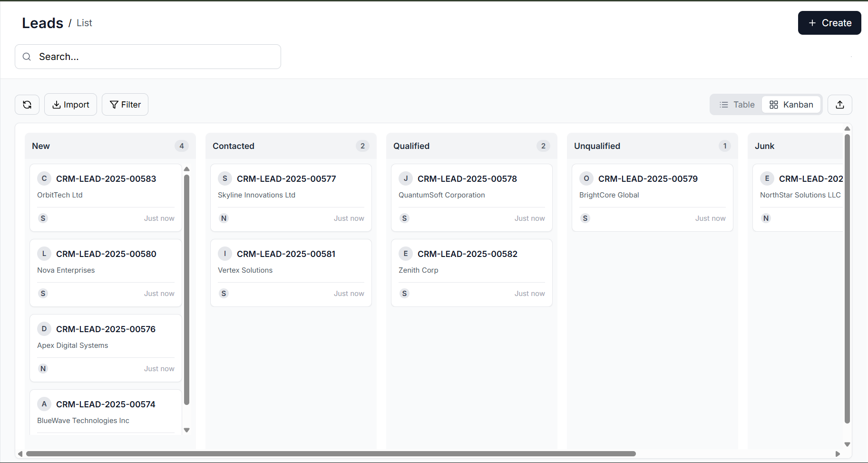Click the '4' count badge on the New column
This screenshot has height=463, width=868.
(x=181, y=146)
